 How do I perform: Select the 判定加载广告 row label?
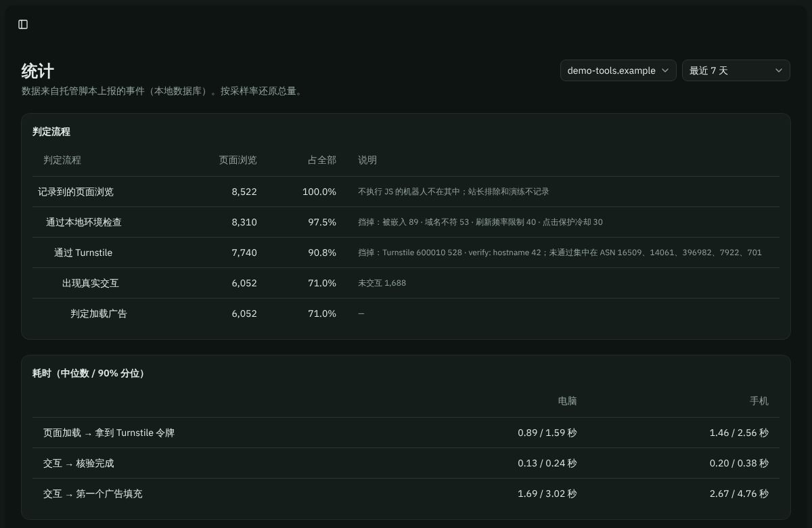click(x=99, y=313)
